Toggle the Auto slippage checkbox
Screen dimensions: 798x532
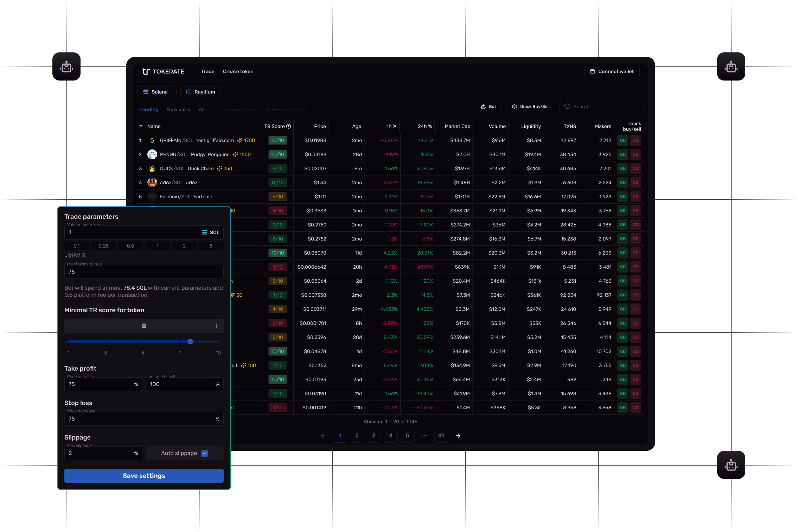pyautogui.click(x=205, y=453)
